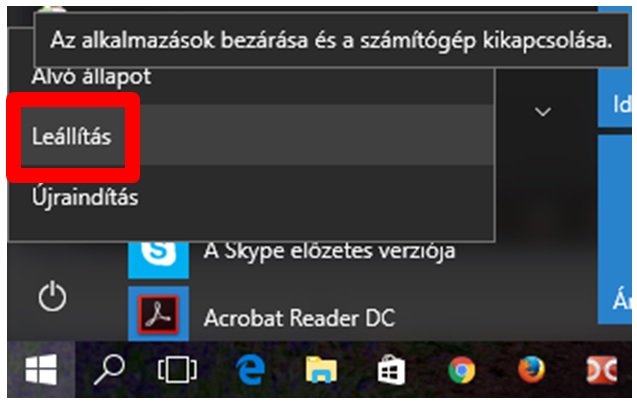The height and width of the screenshot is (405, 637).
Task: Open File Explorer from the taskbar
Action: point(321,370)
